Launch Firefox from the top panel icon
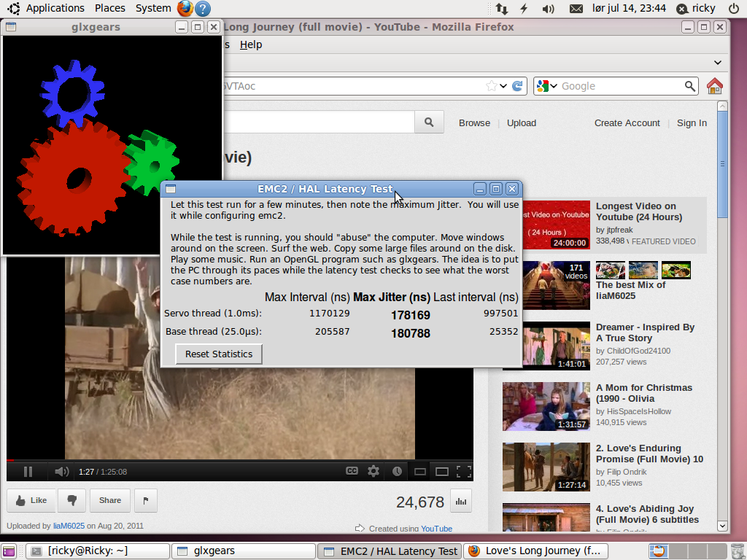The image size is (747, 560). [x=185, y=8]
